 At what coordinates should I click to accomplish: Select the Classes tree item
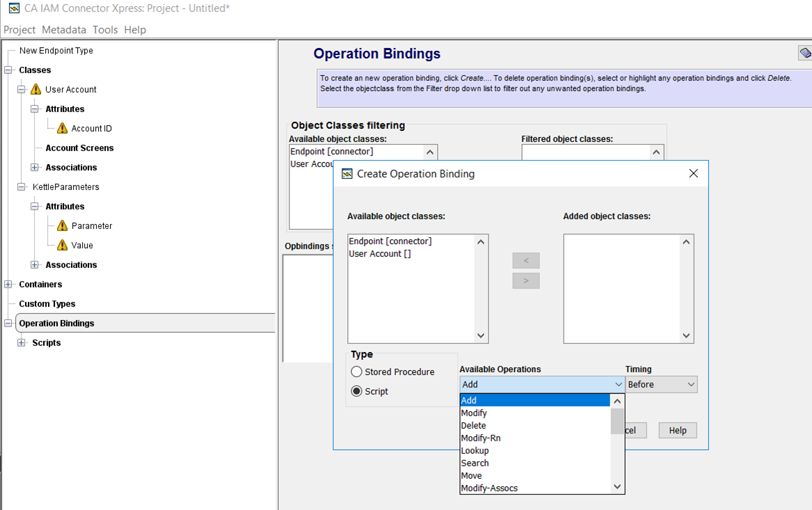[x=35, y=70]
